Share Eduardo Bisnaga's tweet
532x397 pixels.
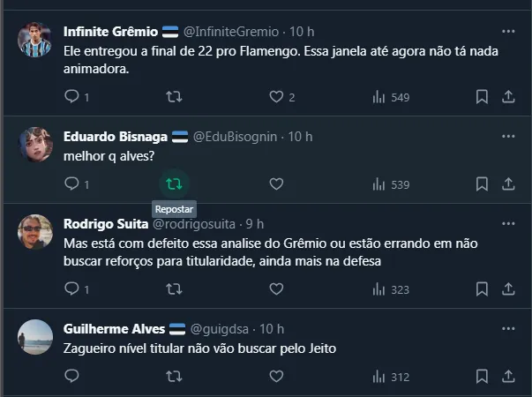(x=508, y=184)
